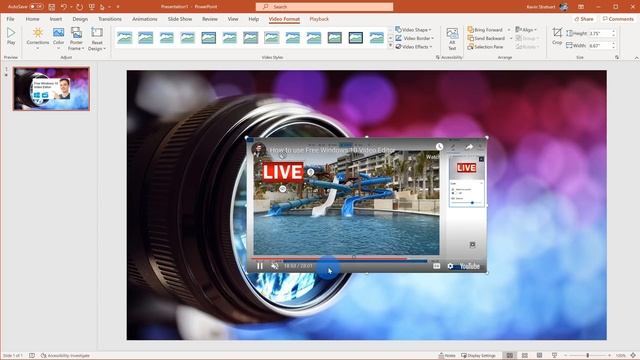640x360 pixels.
Task: Switch to the Transitions tab
Action: (x=110, y=19)
